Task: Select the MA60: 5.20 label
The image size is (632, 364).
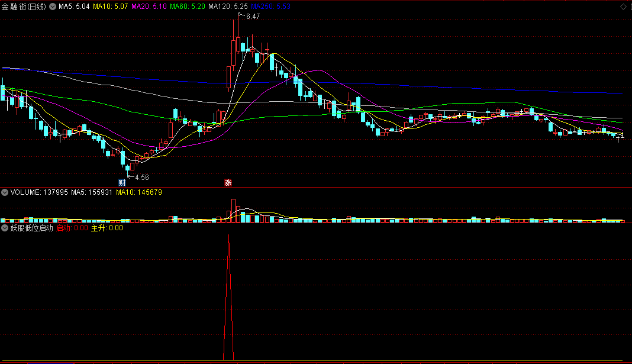Action: (x=188, y=7)
